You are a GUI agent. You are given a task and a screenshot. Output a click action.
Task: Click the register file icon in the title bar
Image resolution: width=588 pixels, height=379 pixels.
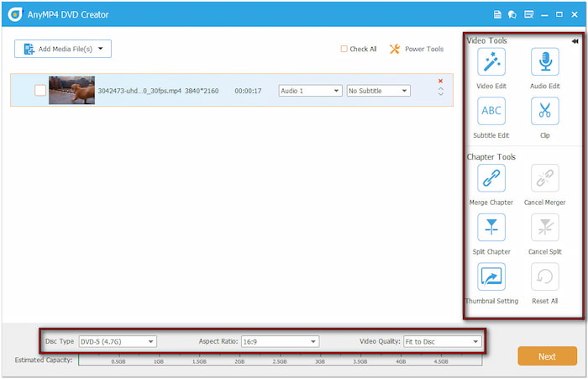pos(497,14)
